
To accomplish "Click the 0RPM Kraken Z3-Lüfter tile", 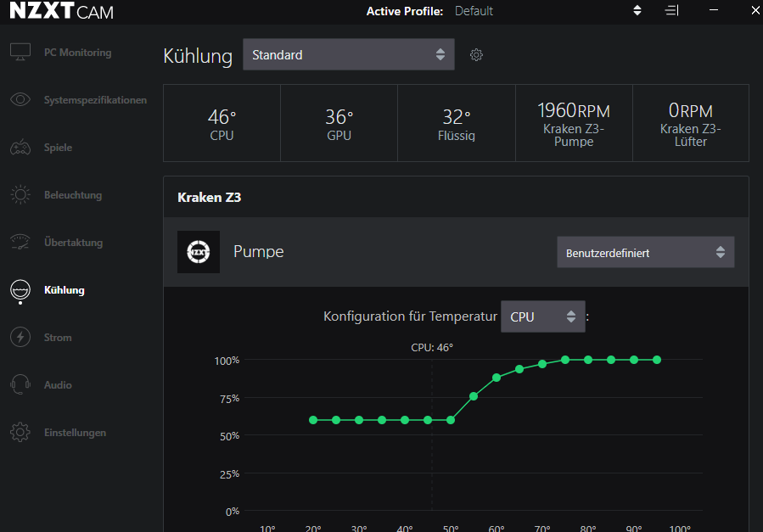I will click(x=691, y=123).
